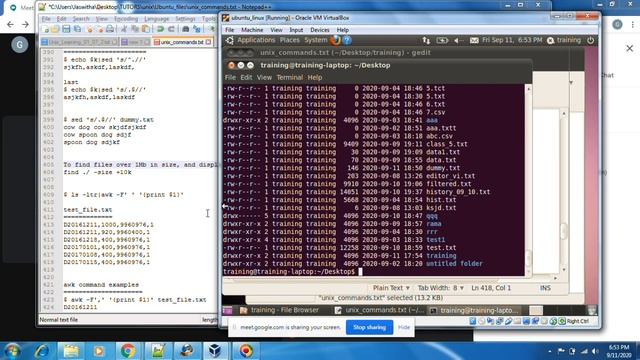Image resolution: width=640 pixels, height=360 pixels.
Task: Open Windows Explorer folder on the taskbar
Action: [x=71, y=351]
